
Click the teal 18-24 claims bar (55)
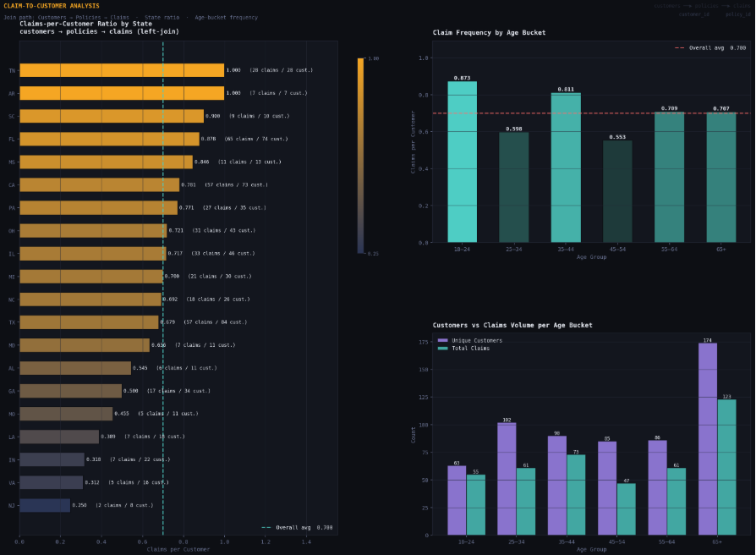click(x=476, y=505)
